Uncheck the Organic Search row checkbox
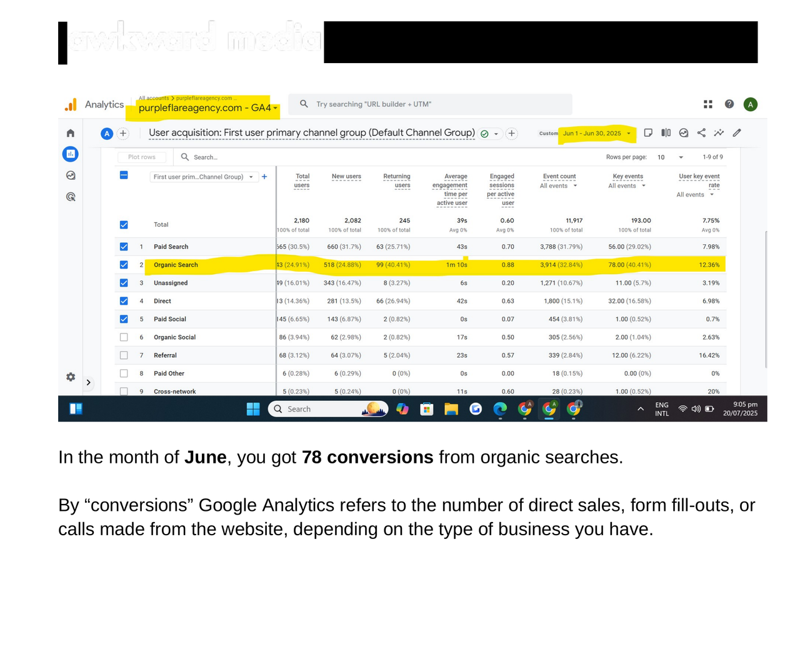Image resolution: width=800 pixels, height=672 pixels. point(124,265)
